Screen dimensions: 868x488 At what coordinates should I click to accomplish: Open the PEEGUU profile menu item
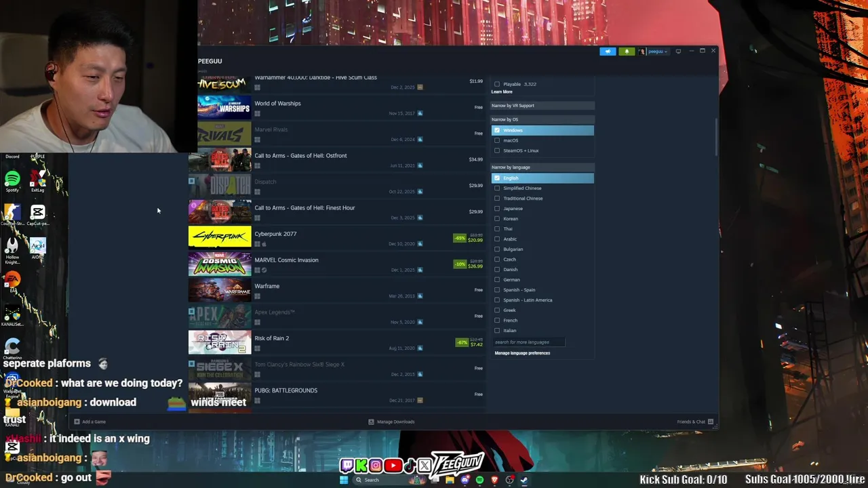(210, 61)
